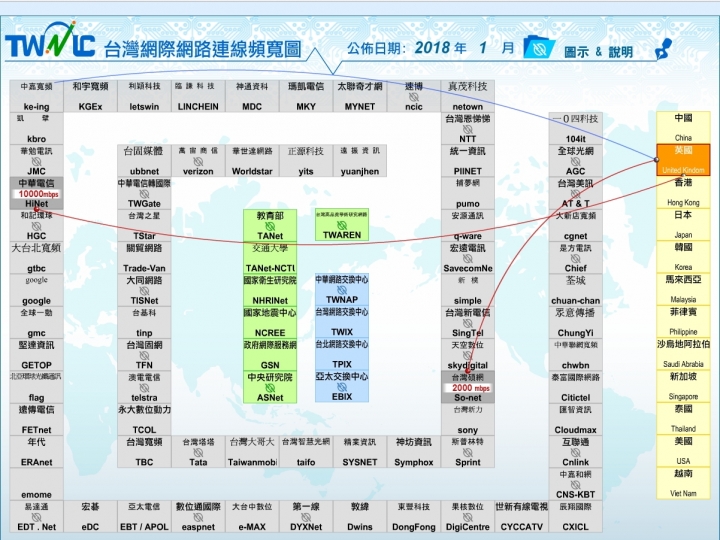Choose the netown cell
The width and height of the screenshot is (720, 540).
coord(467,96)
